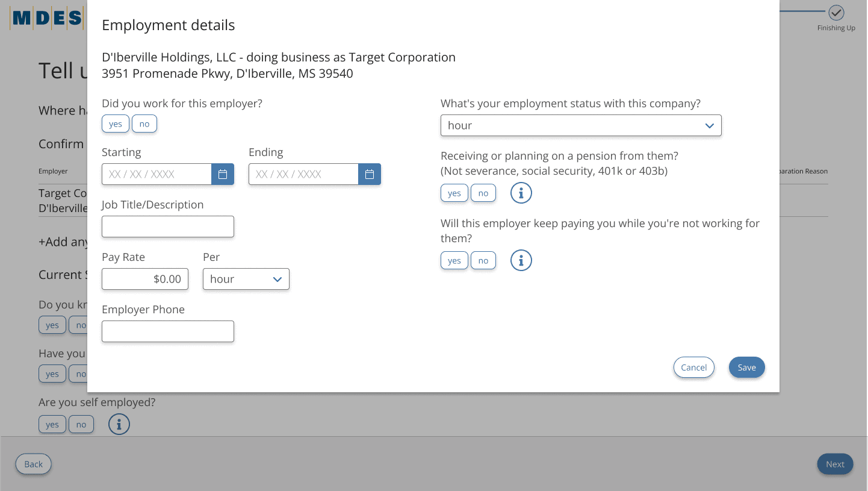Select no for Are you self employed
This screenshot has height=491, width=868.
(x=81, y=425)
